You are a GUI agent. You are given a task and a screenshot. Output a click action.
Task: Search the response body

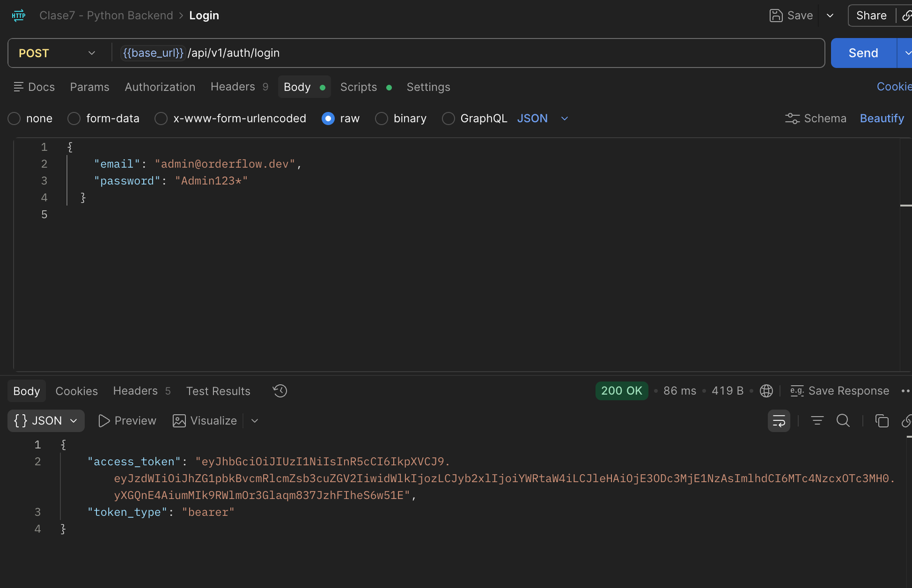click(843, 421)
